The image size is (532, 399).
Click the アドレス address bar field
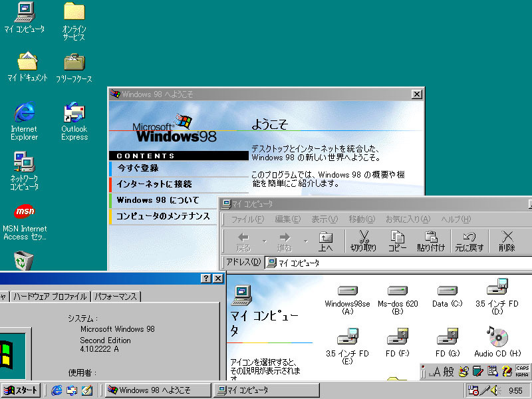(399, 263)
